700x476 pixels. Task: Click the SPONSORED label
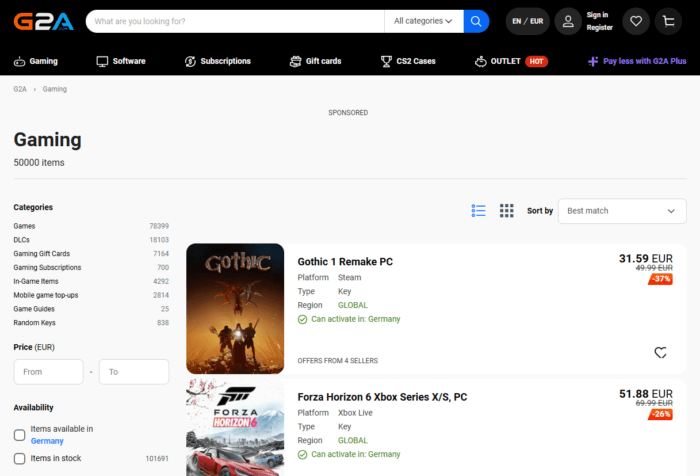point(348,113)
